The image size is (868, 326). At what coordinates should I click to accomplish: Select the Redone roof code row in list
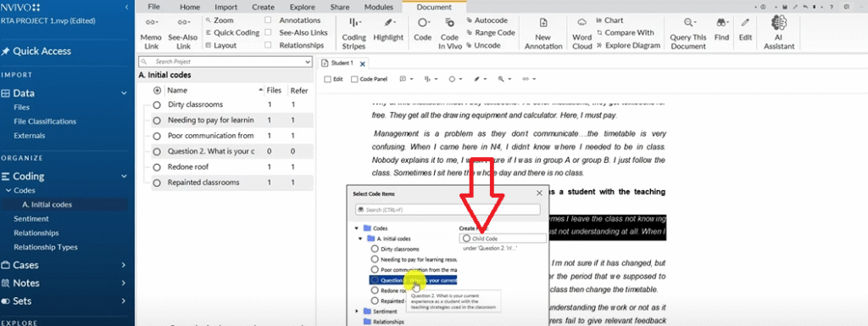point(232,168)
